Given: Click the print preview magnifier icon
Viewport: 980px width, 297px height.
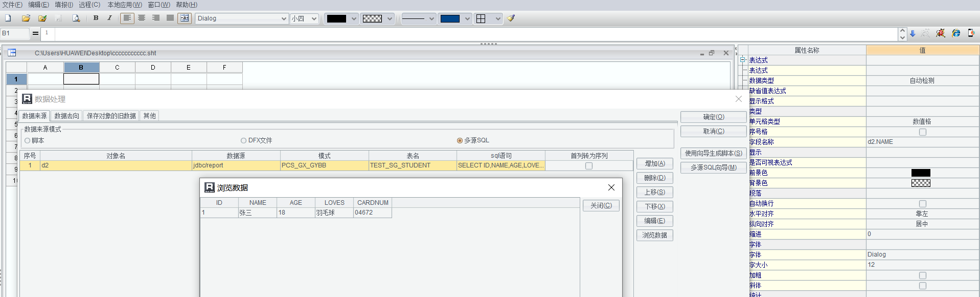Looking at the screenshot, I should pos(76,18).
